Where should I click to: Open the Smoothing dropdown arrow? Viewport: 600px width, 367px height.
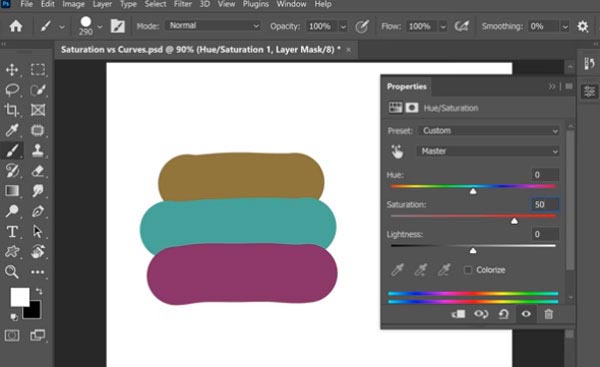565,26
